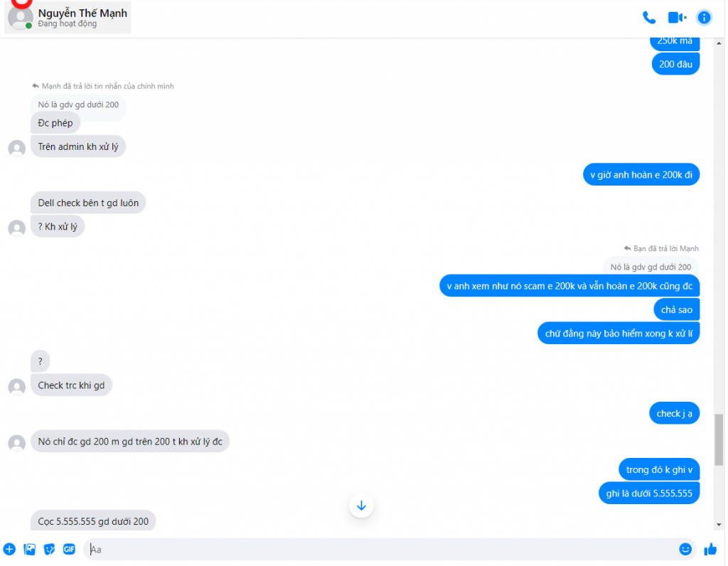
Task: Click scrollbar down arrow
Action: click(719, 525)
